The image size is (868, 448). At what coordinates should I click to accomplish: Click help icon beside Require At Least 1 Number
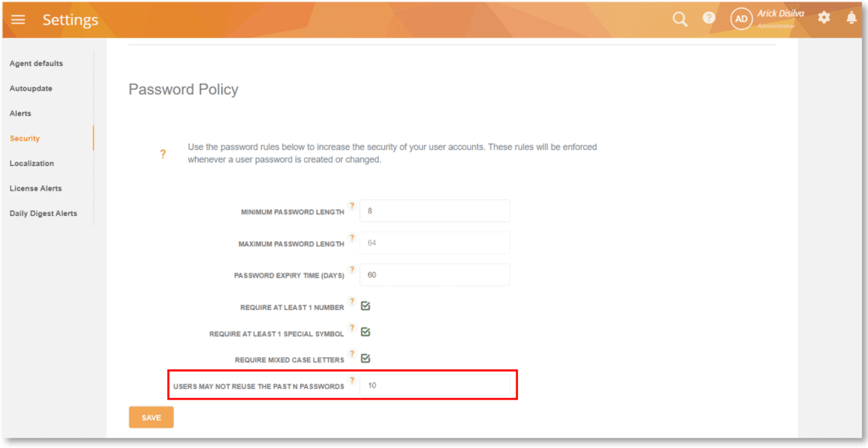(352, 301)
